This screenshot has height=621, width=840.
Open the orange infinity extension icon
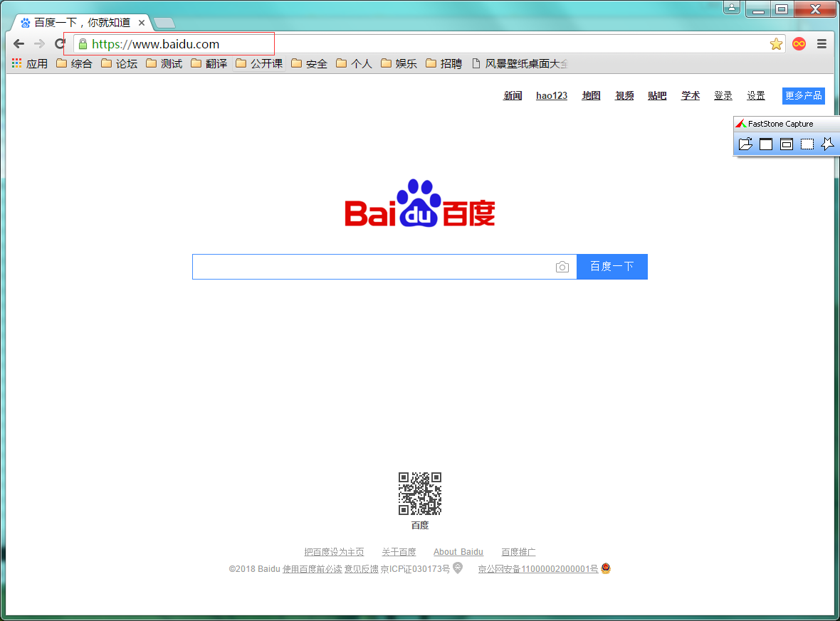coord(799,44)
